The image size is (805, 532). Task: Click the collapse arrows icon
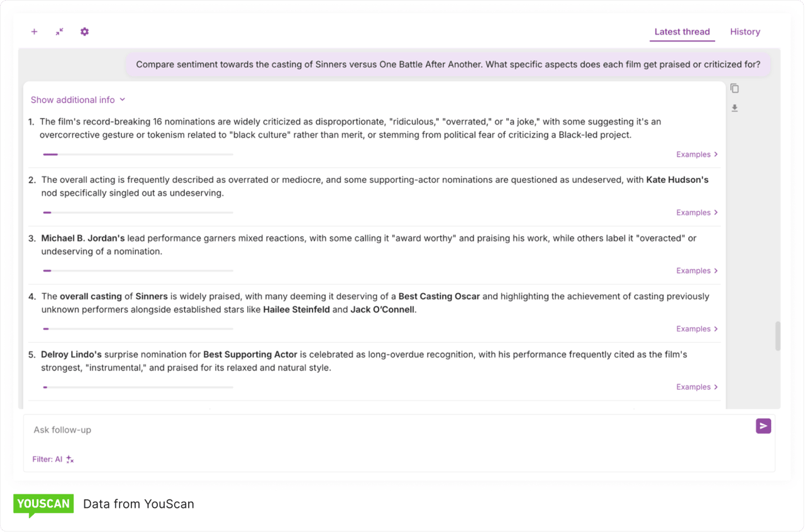pyautogui.click(x=59, y=31)
